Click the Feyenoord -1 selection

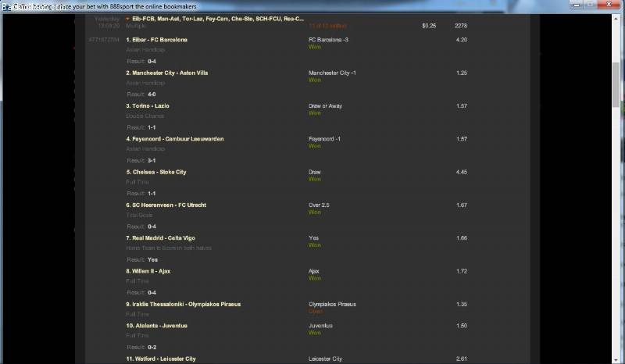pyautogui.click(x=324, y=139)
